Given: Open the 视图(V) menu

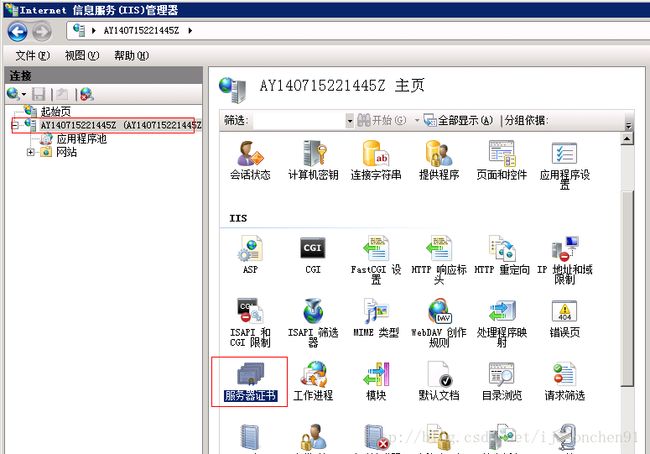Looking at the screenshot, I should pos(82,56).
